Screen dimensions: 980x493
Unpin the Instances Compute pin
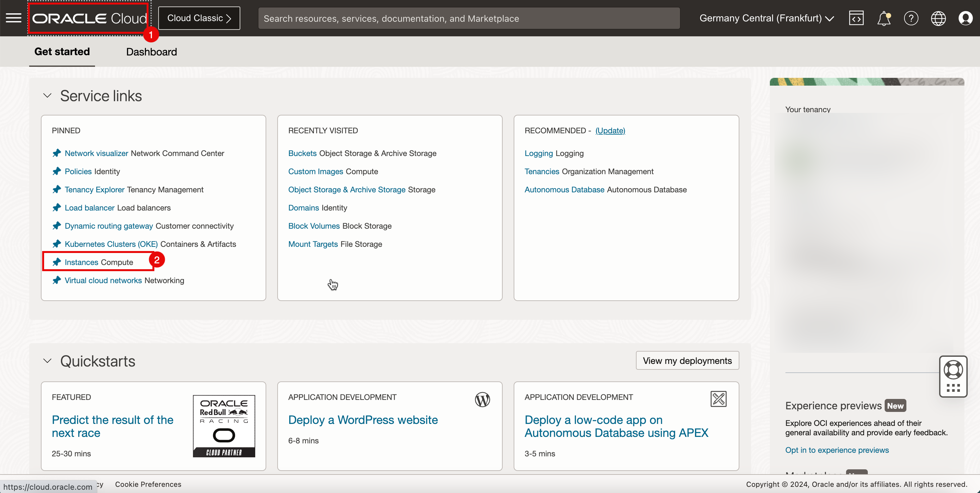(57, 262)
